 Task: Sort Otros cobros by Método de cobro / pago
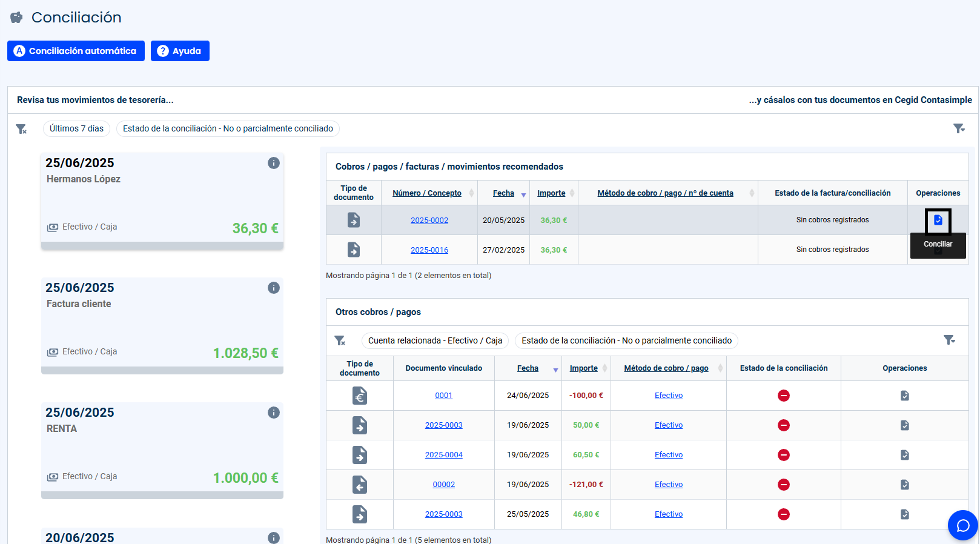pos(666,368)
